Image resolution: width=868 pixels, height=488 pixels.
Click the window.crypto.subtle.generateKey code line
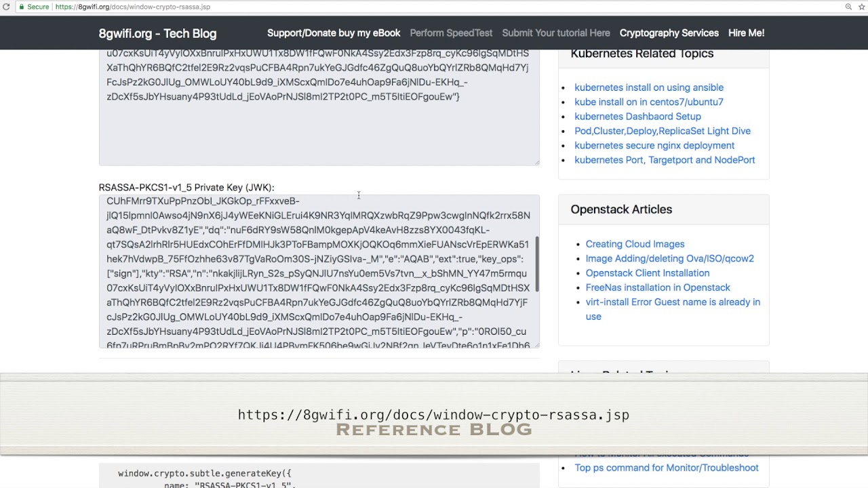pyautogui.click(x=205, y=473)
